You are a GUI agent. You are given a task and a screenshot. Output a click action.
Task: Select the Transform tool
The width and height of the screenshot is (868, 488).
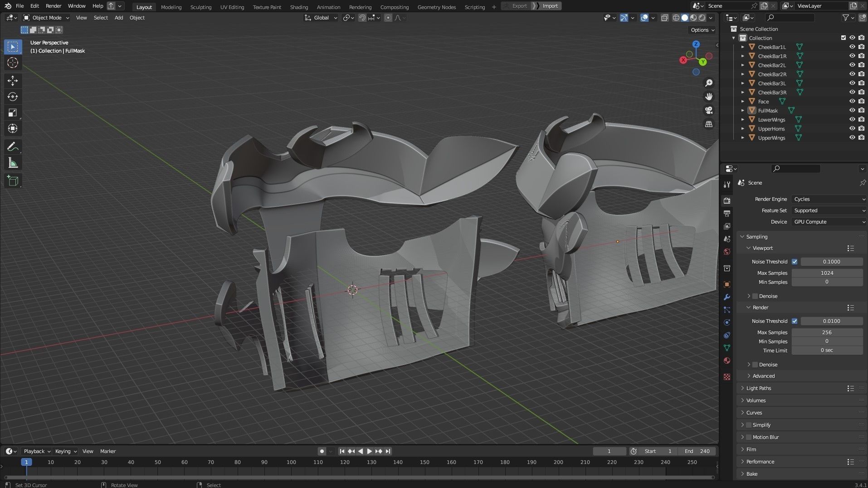(x=13, y=128)
